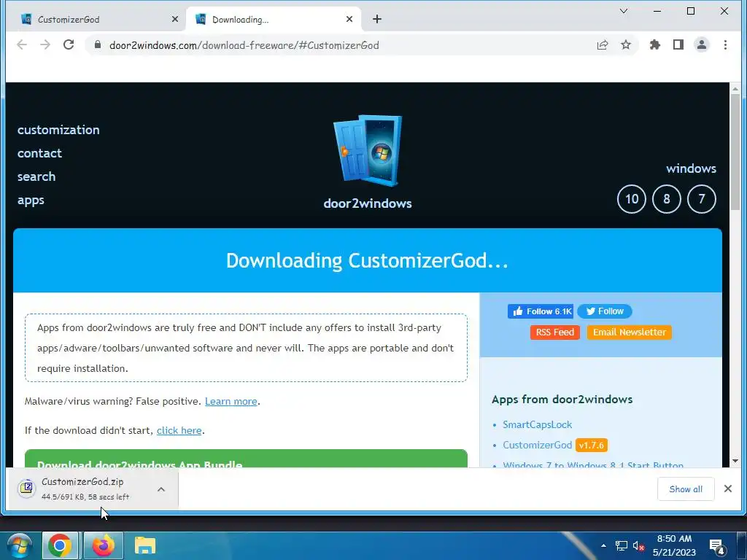
Task: Close the downloads bar
Action: pos(727,489)
